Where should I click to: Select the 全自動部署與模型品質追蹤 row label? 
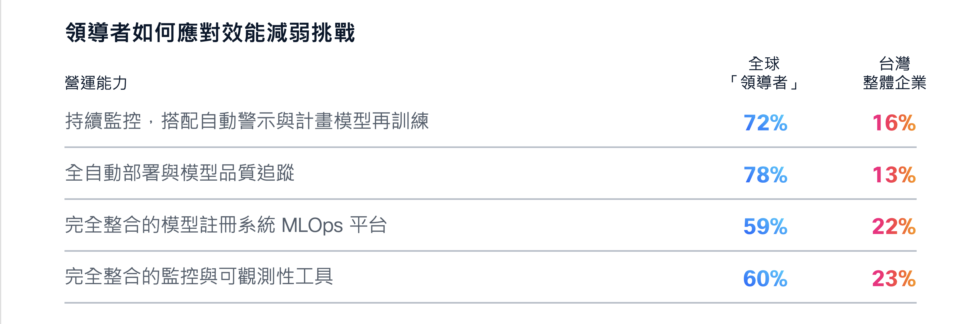click(x=180, y=173)
